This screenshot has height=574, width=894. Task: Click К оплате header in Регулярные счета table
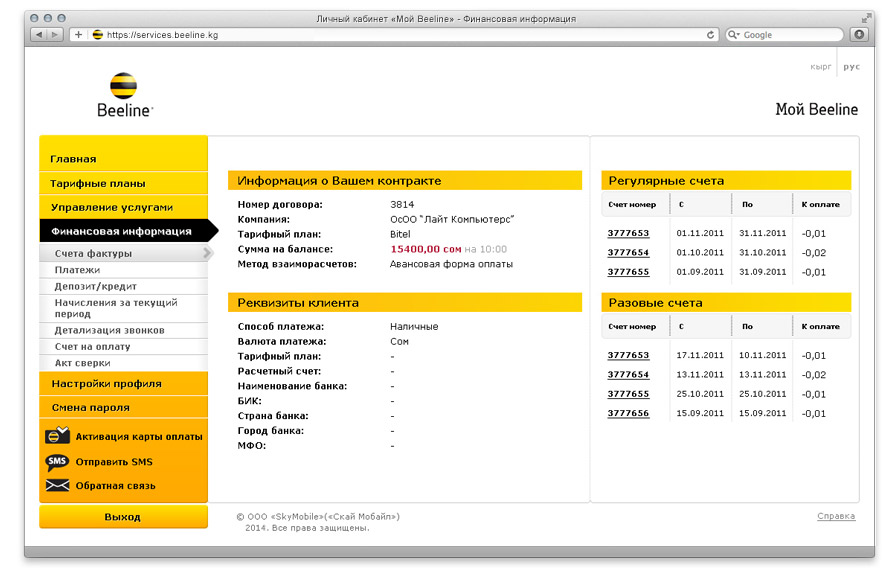pos(820,204)
